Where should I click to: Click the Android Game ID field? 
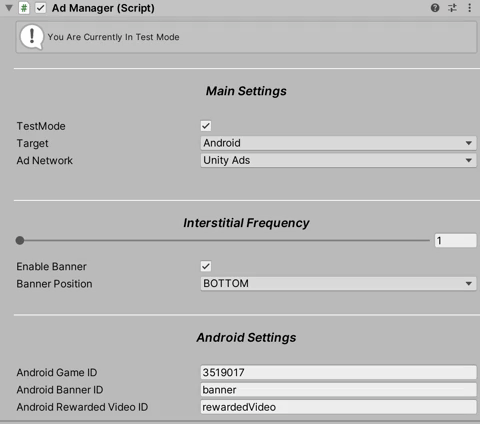tap(338, 372)
